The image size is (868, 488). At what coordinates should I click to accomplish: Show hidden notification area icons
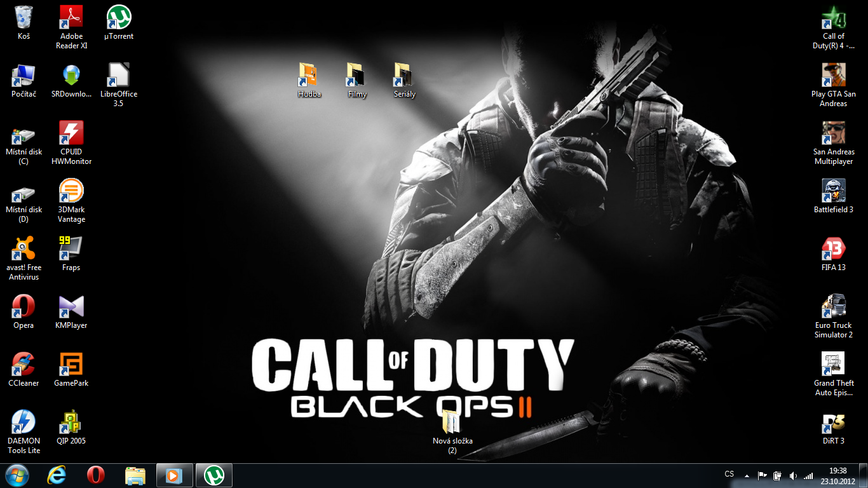click(747, 475)
